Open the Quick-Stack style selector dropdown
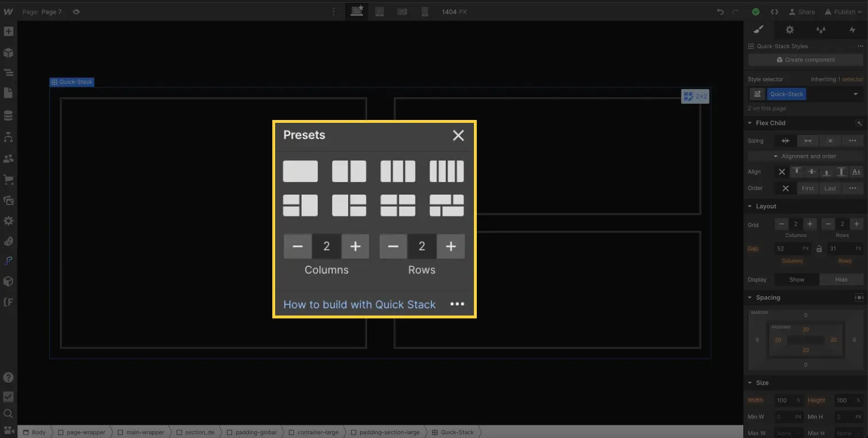 click(x=857, y=94)
